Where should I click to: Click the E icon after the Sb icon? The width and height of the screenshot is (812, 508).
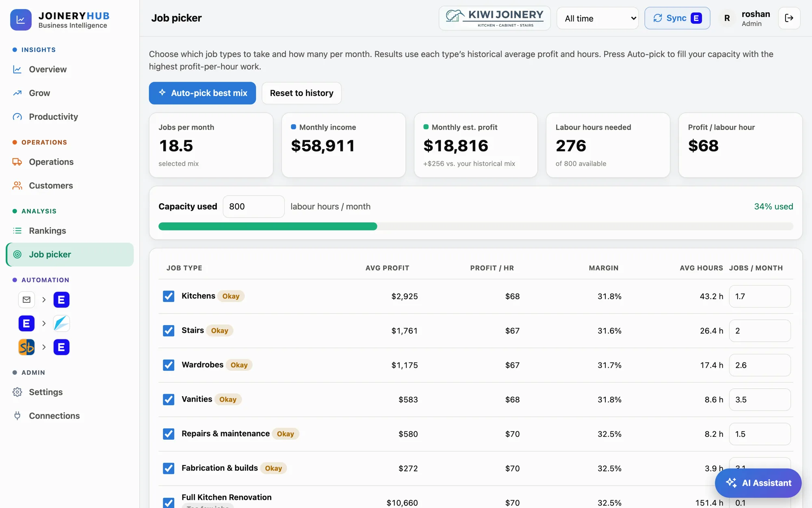(61, 347)
